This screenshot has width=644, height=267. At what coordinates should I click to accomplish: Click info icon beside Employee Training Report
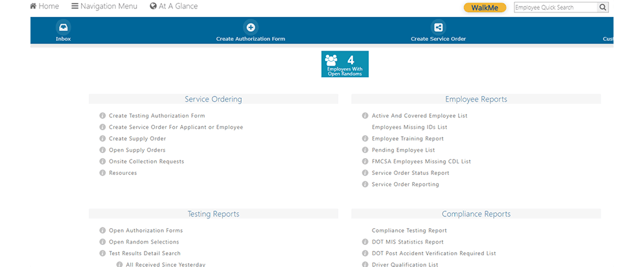click(365, 139)
